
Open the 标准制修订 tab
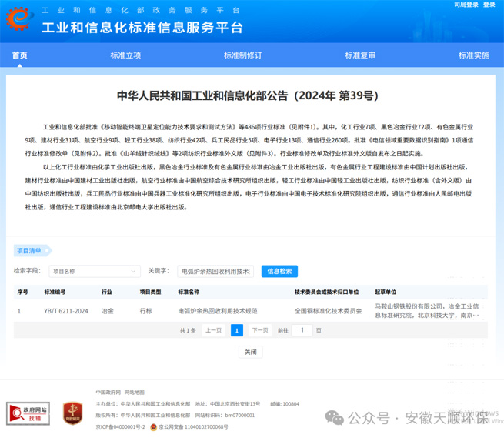coord(242,55)
